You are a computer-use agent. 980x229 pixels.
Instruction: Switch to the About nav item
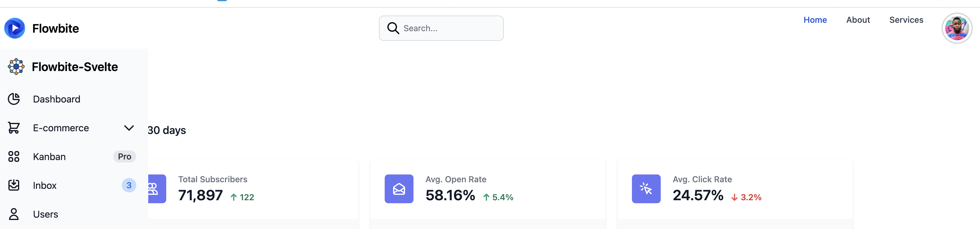[x=858, y=20]
